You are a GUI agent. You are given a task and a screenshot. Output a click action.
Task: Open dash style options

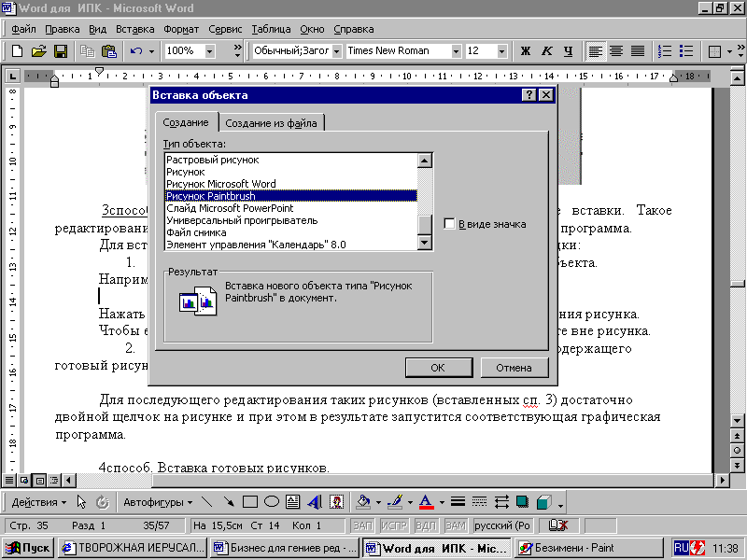tap(479, 502)
